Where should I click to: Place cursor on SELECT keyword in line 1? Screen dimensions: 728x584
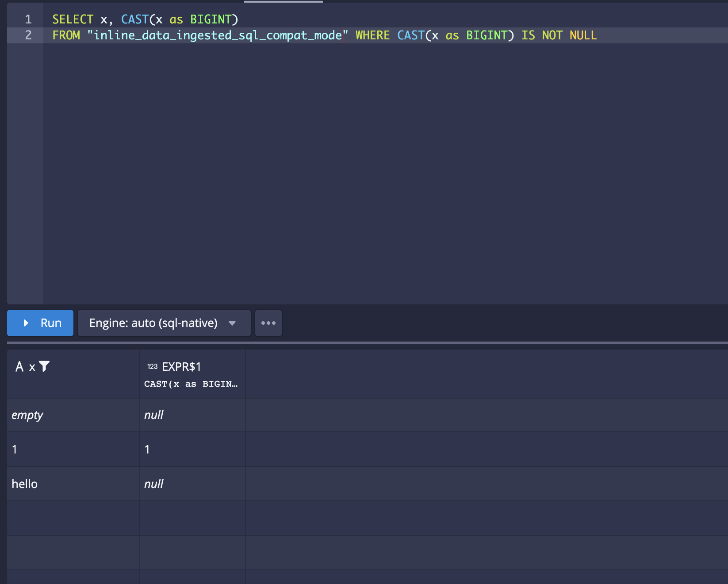(73, 19)
